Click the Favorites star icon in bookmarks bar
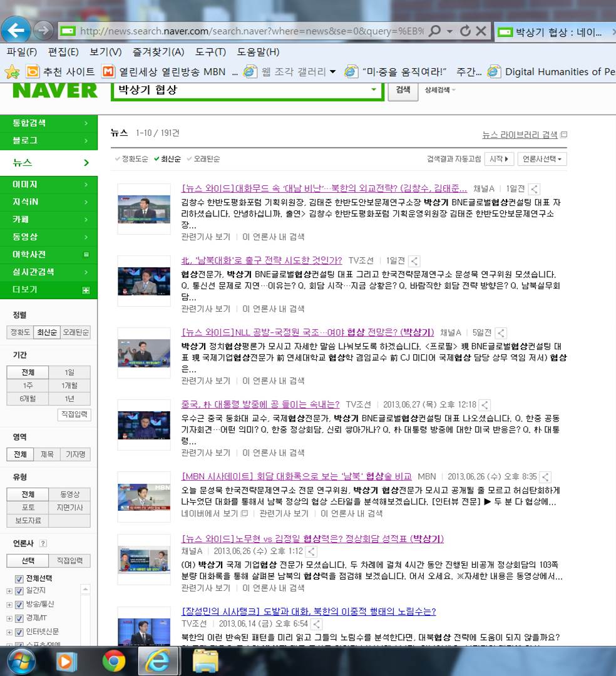 (11, 71)
